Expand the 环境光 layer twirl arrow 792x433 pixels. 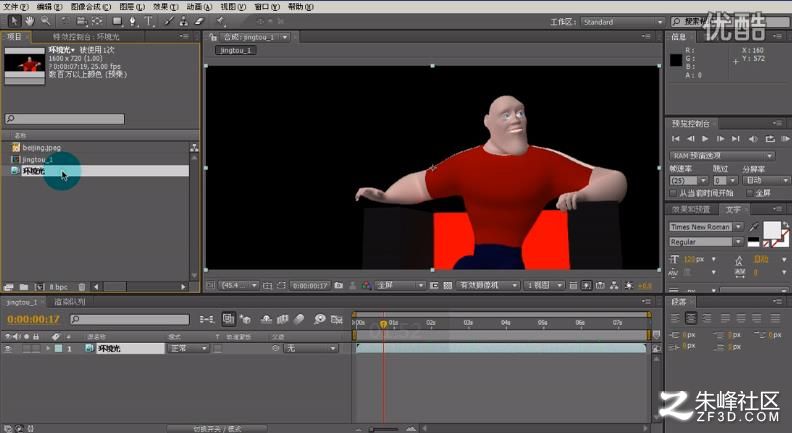tap(48, 349)
